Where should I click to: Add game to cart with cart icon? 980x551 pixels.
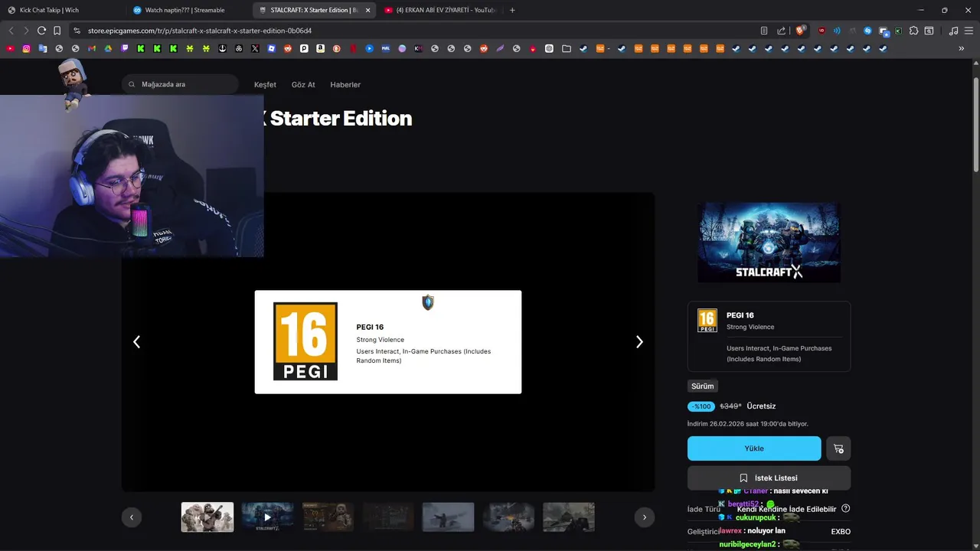838,448
